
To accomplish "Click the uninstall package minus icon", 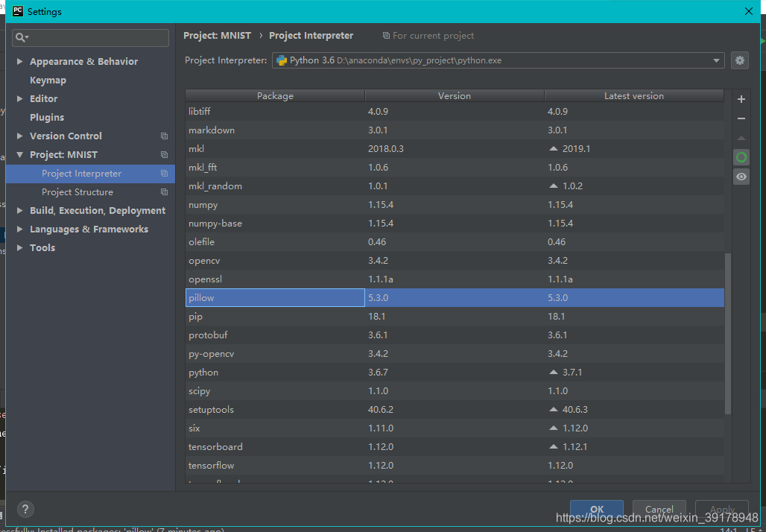I will 741,118.
